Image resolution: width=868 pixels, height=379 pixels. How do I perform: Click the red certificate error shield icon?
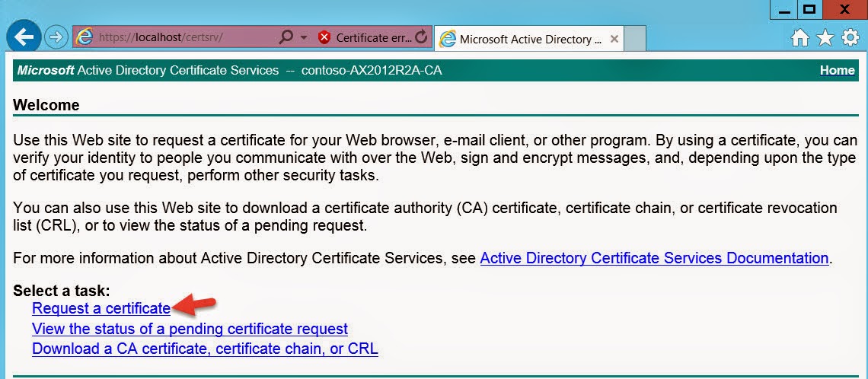tap(324, 37)
